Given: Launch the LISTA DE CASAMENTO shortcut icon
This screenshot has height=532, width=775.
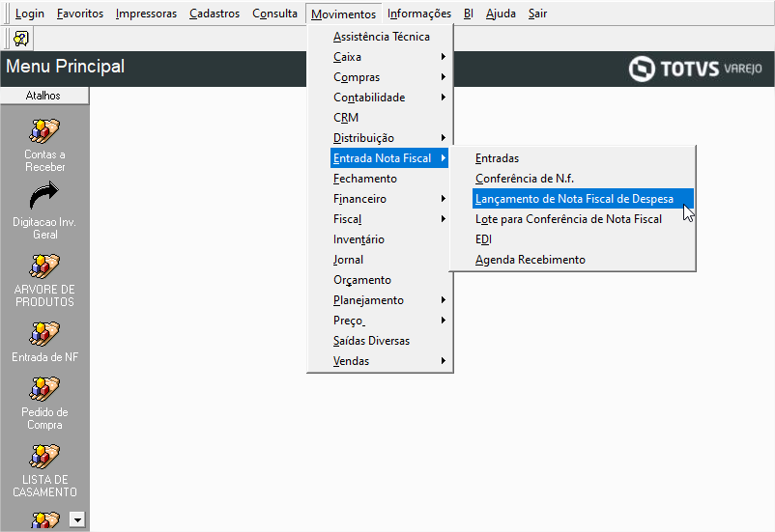Looking at the screenshot, I should [x=44, y=457].
